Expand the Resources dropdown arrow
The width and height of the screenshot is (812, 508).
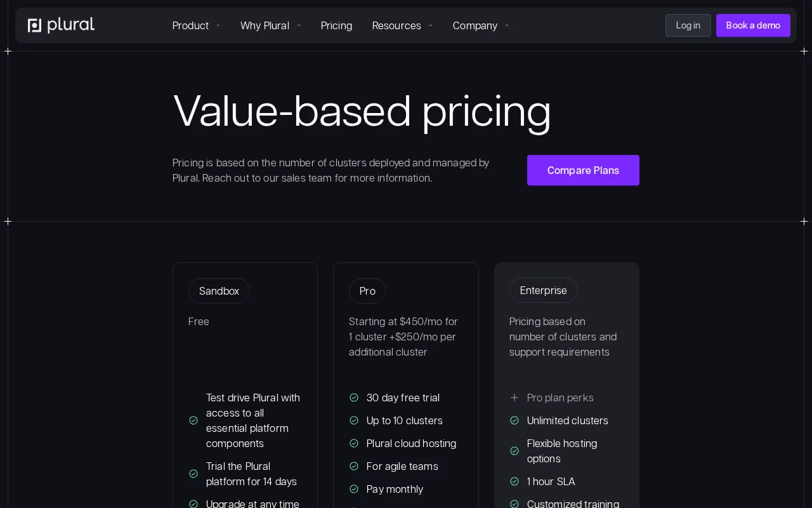coord(431,25)
